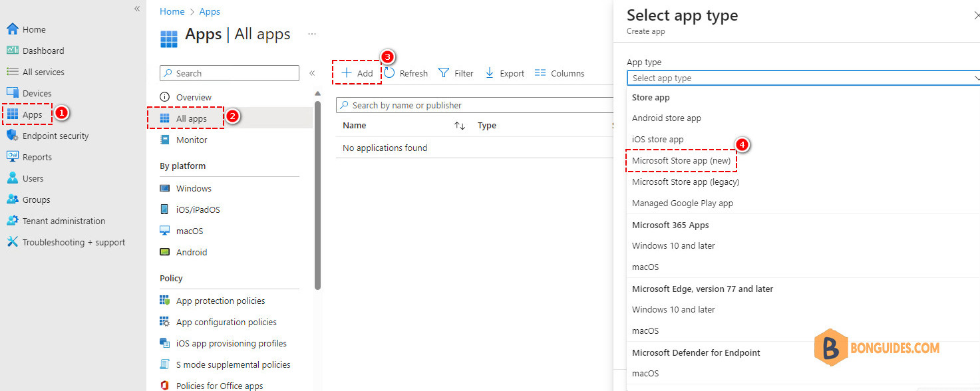This screenshot has height=391, width=980.
Task: Click the sort arrows next to Name
Action: [460, 125]
